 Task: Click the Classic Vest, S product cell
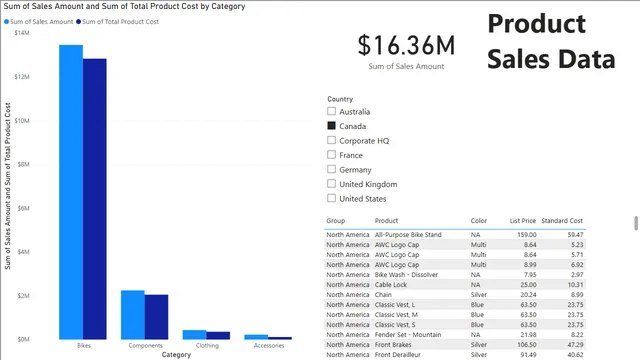click(x=395, y=324)
